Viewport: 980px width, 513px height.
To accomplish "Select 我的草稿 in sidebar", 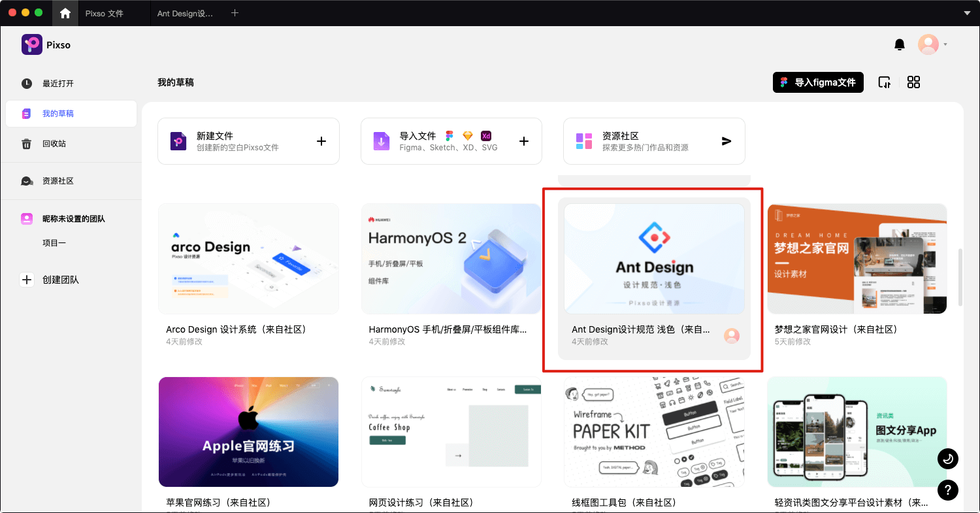I will click(71, 114).
